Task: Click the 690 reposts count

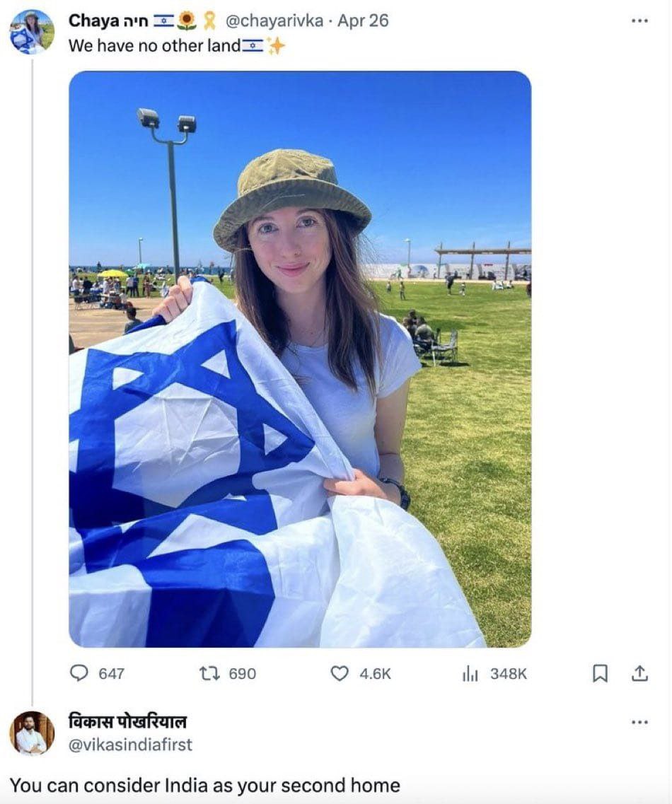Action: click(242, 674)
